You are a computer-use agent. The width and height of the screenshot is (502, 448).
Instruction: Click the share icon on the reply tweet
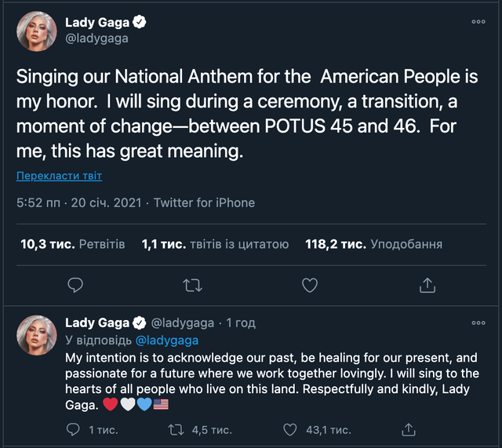[x=408, y=429]
